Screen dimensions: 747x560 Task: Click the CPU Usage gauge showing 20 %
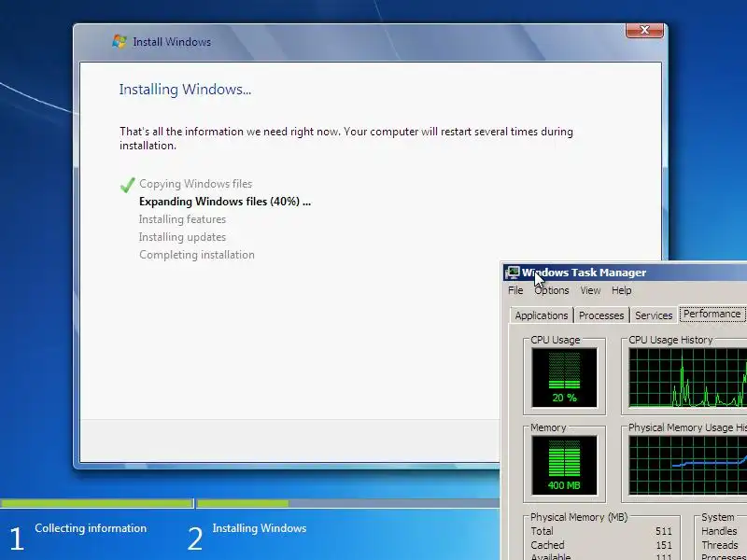pyautogui.click(x=564, y=378)
